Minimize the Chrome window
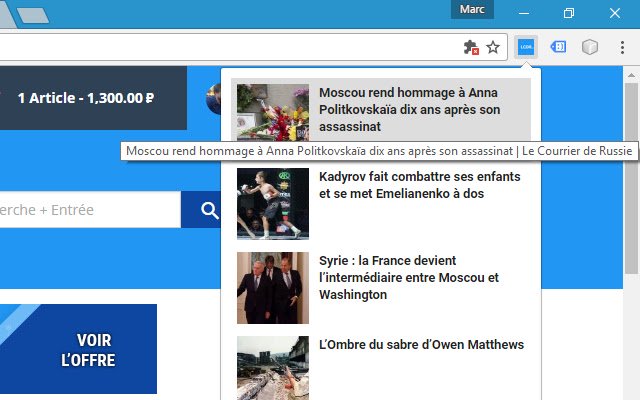 [x=524, y=13]
